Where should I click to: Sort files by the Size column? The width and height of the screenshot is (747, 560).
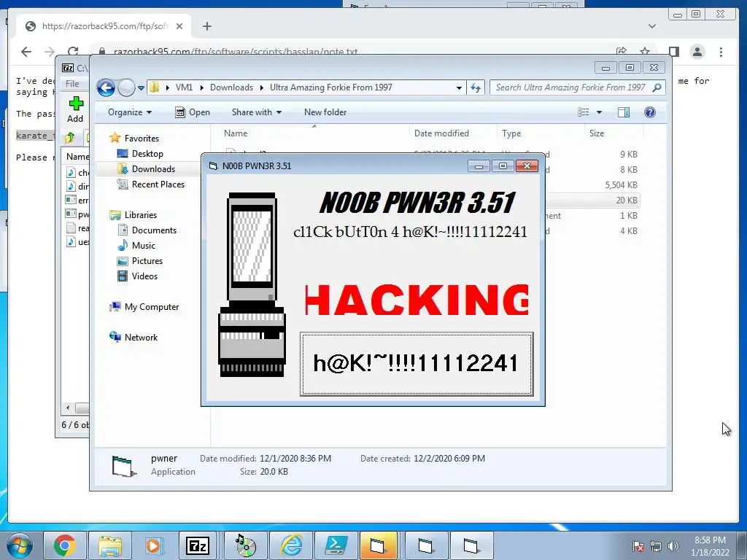614,134
